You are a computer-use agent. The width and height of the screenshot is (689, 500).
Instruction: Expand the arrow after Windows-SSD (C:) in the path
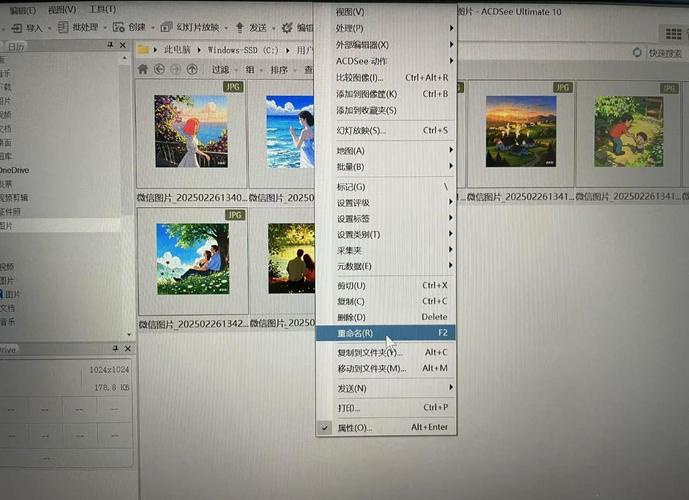(x=288, y=50)
